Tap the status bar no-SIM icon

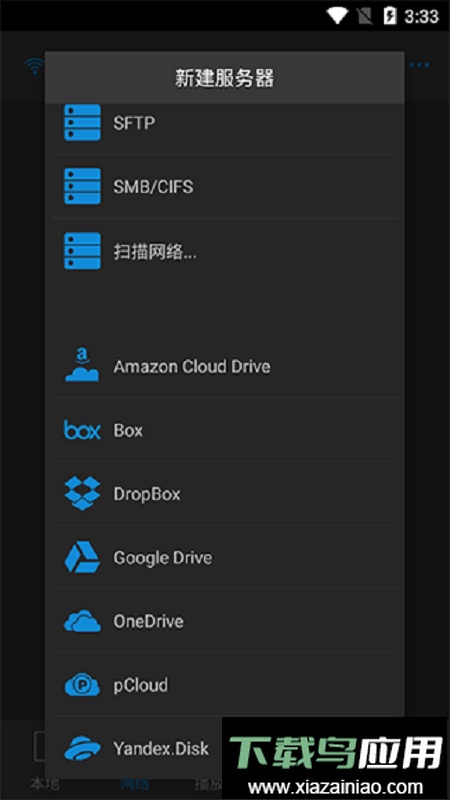coord(365,16)
